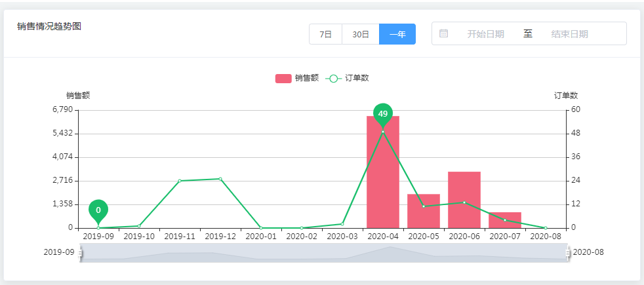Click the 销售额 left axis title
The image size is (644, 285).
pos(78,96)
